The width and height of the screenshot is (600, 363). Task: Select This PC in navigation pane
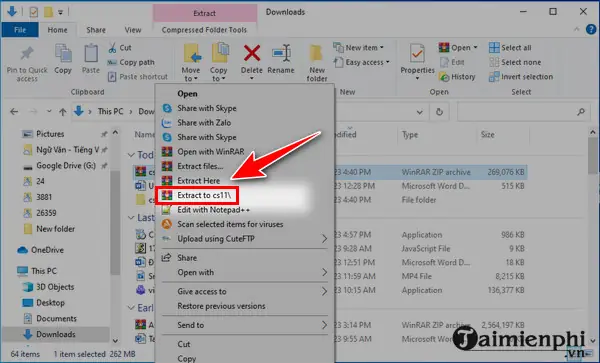coord(44,271)
